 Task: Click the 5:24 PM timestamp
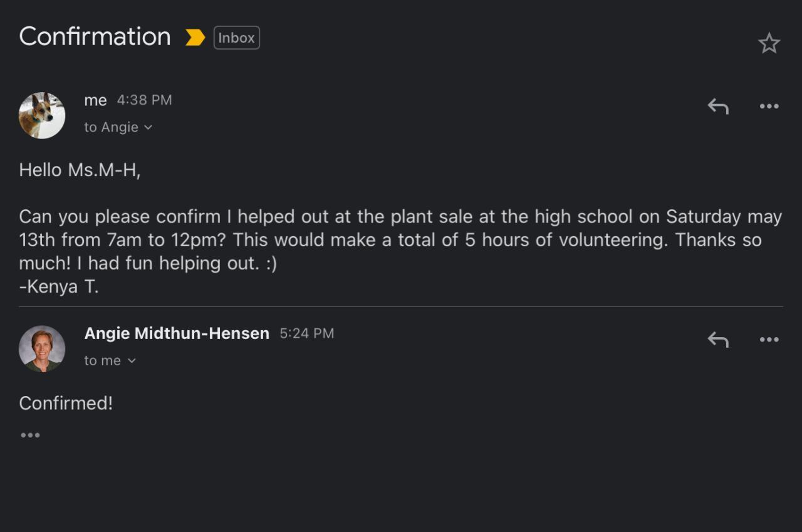306,333
